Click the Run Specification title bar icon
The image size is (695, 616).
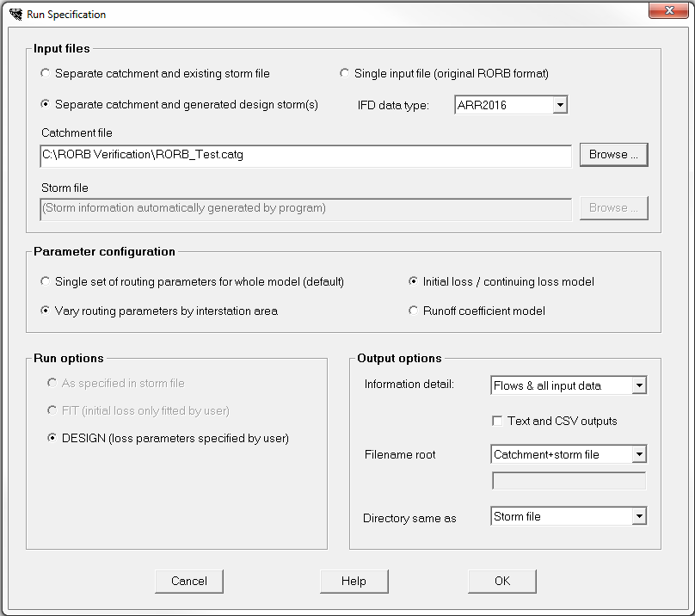[x=15, y=14]
